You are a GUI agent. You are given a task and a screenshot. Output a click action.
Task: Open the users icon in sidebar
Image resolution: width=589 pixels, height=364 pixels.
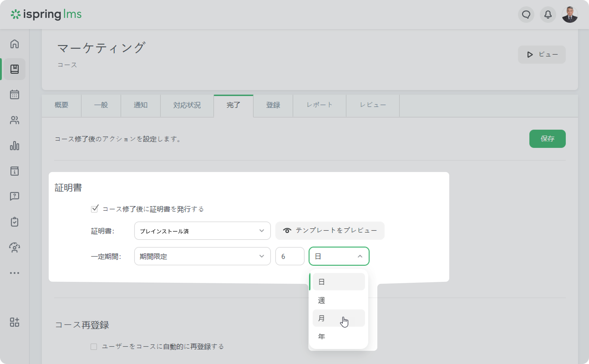tap(14, 120)
